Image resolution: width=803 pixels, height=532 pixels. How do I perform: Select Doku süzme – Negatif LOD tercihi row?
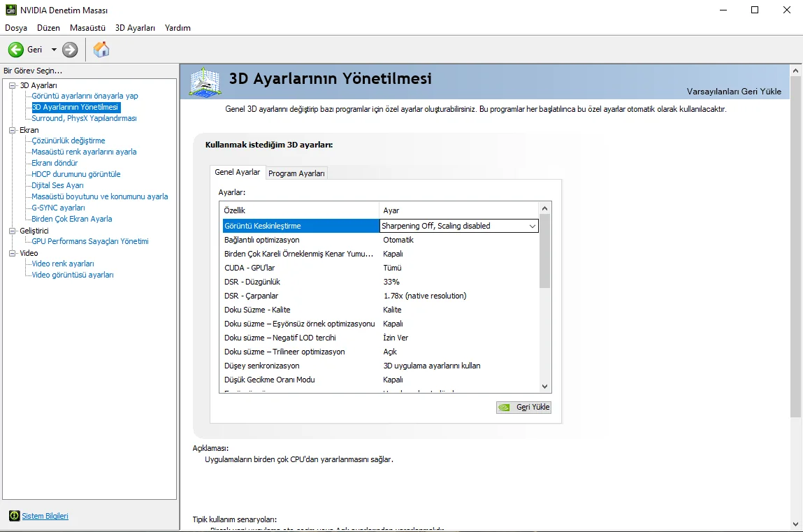click(x=379, y=338)
